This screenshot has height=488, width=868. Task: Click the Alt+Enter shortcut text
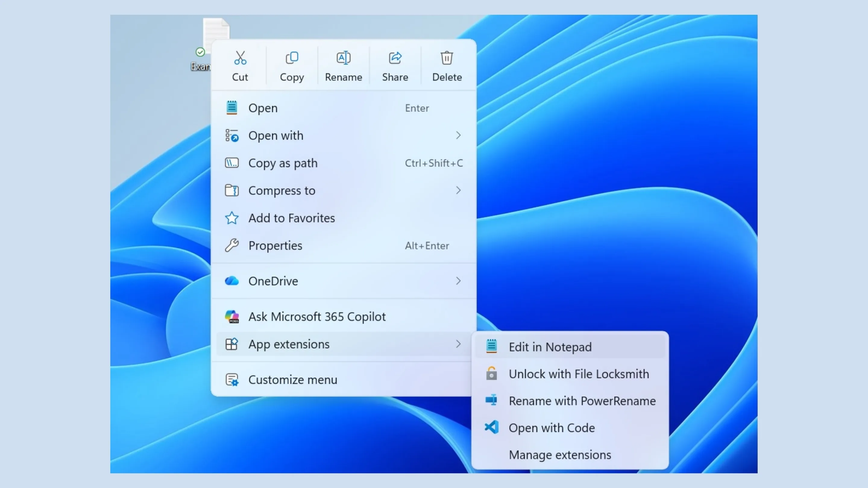[427, 246]
